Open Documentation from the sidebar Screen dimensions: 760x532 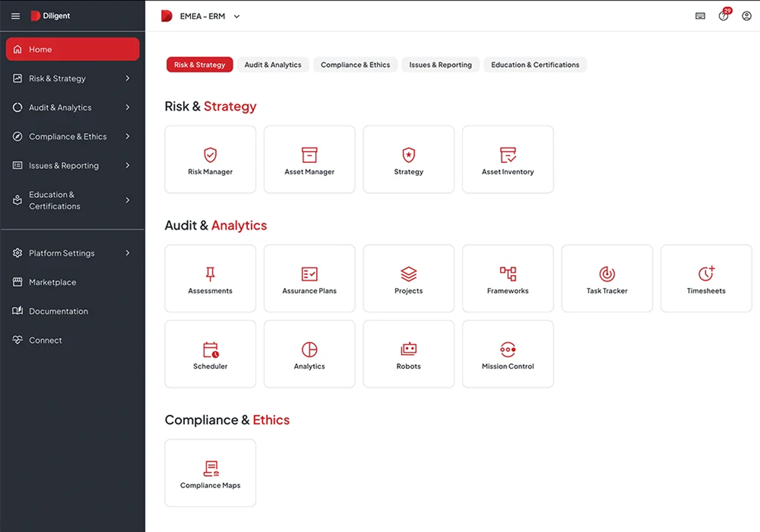coord(72,311)
